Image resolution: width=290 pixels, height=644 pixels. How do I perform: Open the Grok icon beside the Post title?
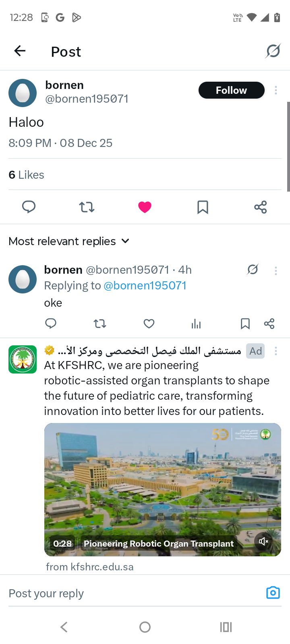click(x=273, y=51)
